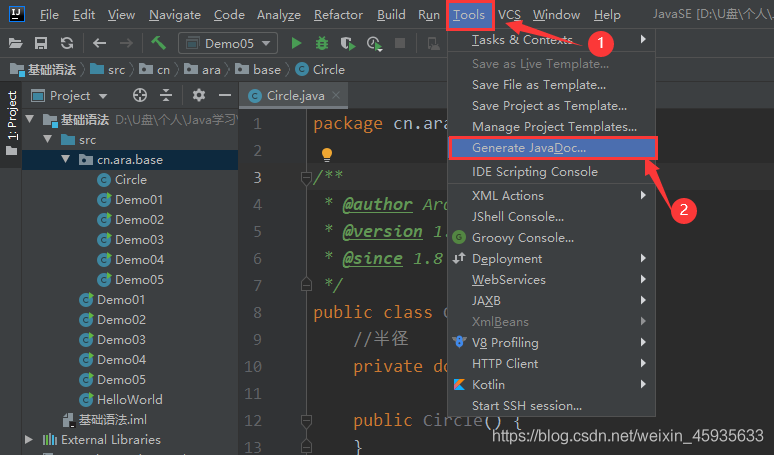Select the Circle class in project tree
The height and width of the screenshot is (455, 774).
click(130, 180)
